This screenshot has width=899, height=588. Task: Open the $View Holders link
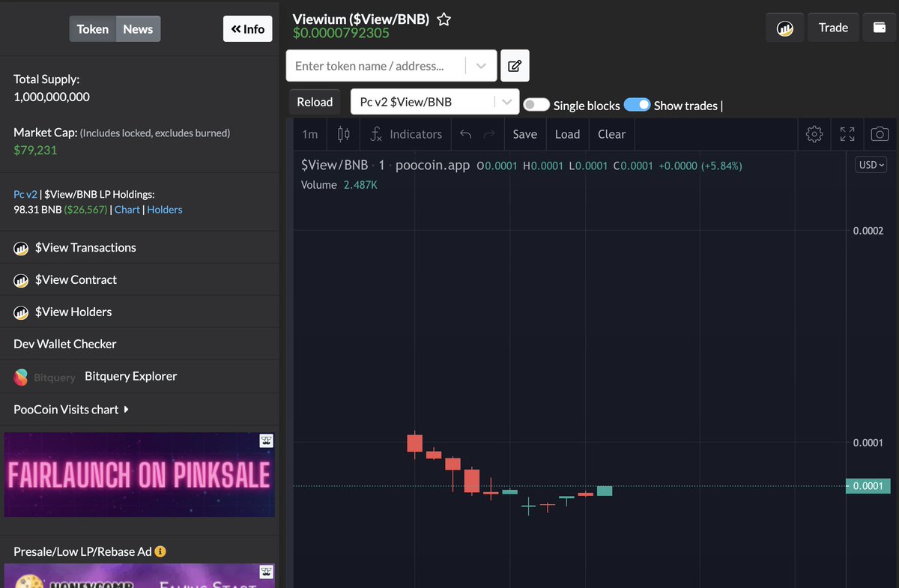point(73,312)
